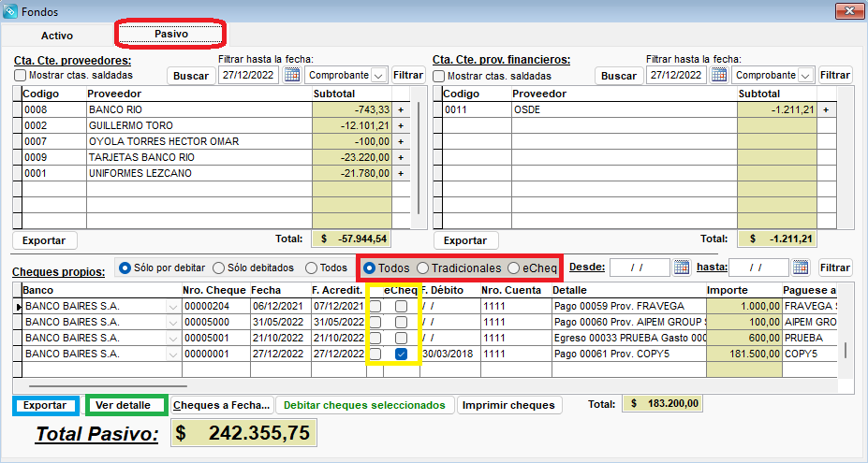Viewport: 868px width, 463px height.
Task: Expand OSDE row with plus
Action: click(826, 110)
